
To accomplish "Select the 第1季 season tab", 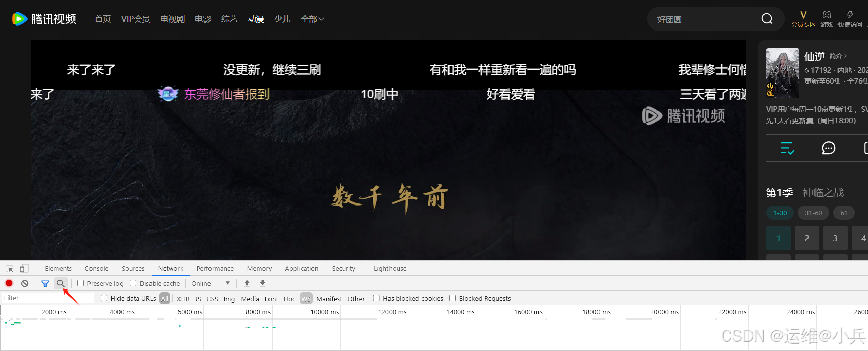I will tap(780, 193).
